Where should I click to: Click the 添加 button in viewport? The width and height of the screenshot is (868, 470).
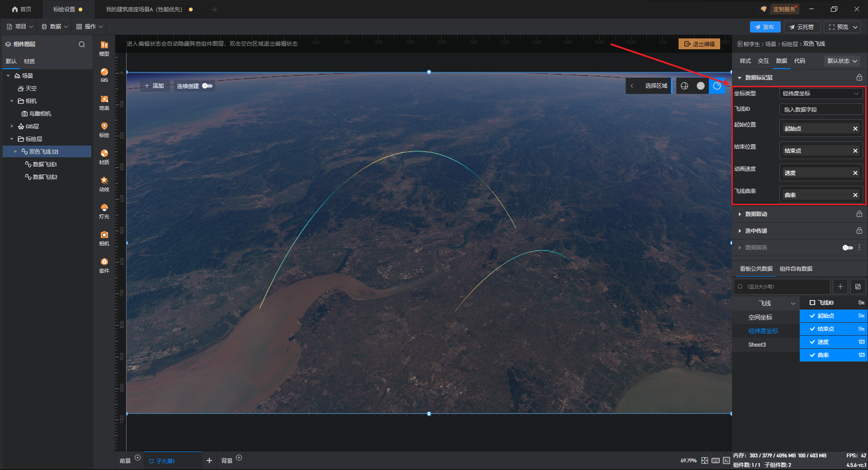pos(154,86)
